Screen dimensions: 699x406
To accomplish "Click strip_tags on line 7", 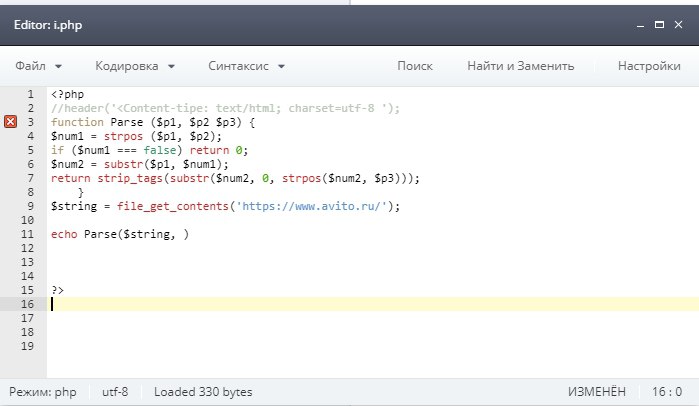I will [130, 178].
